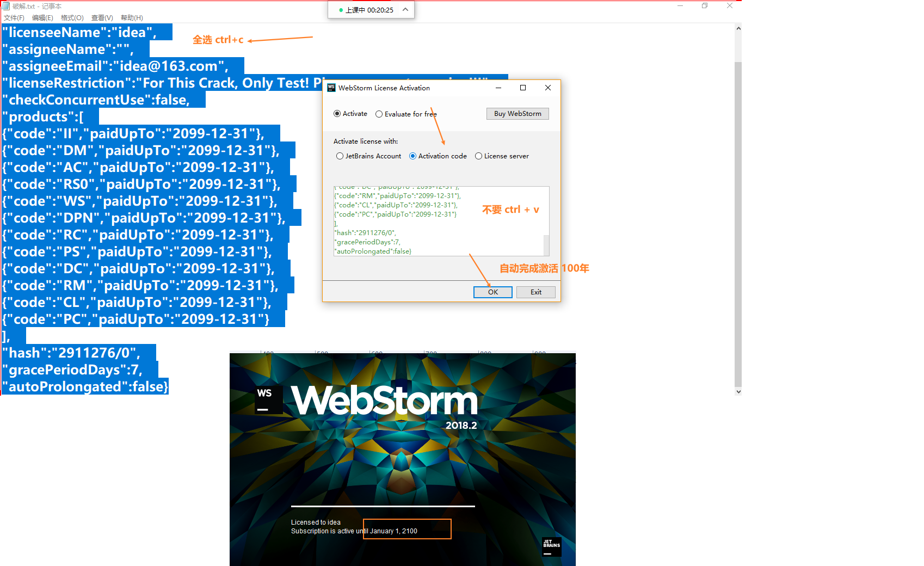The height and width of the screenshot is (566, 924).
Task: Click the 上课中 00:20:25 timer label
Action: 369,10
